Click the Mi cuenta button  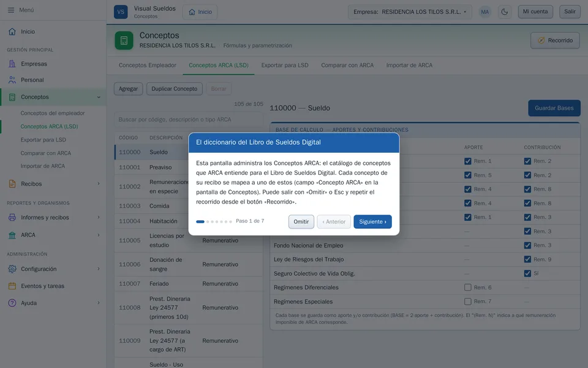coord(535,12)
